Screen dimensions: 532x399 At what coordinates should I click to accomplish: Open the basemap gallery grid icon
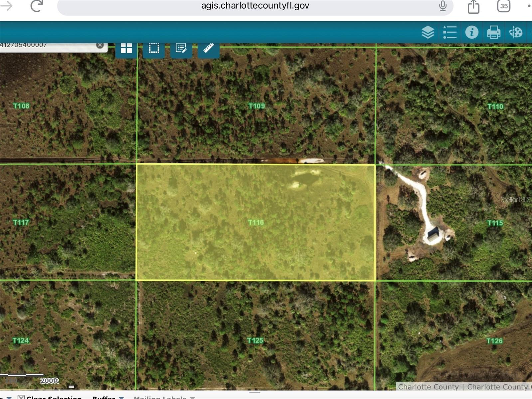[x=126, y=49]
